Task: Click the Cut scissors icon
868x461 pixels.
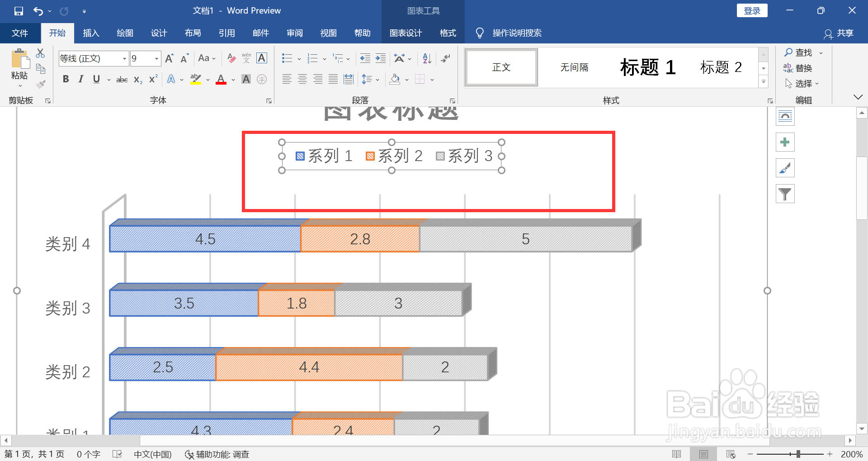Action: pos(41,53)
